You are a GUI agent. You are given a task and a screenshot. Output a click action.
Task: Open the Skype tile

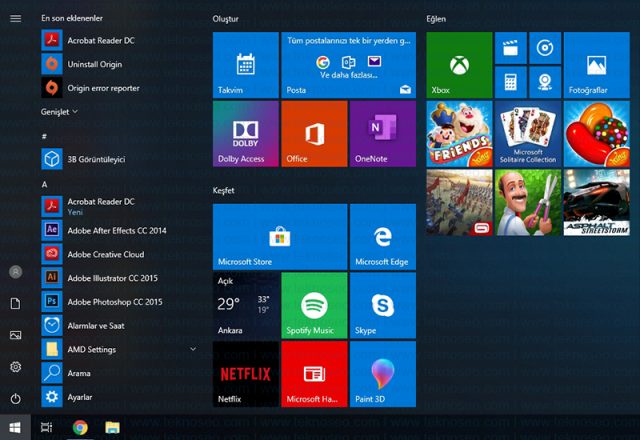pos(383,306)
